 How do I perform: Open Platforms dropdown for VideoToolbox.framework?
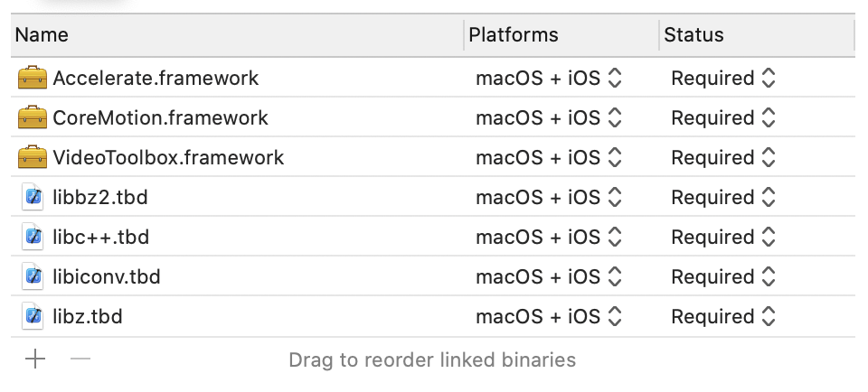pyautogui.click(x=549, y=158)
